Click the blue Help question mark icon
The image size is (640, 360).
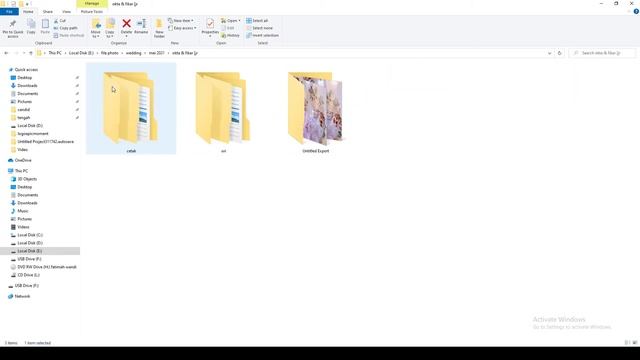pos(636,11)
